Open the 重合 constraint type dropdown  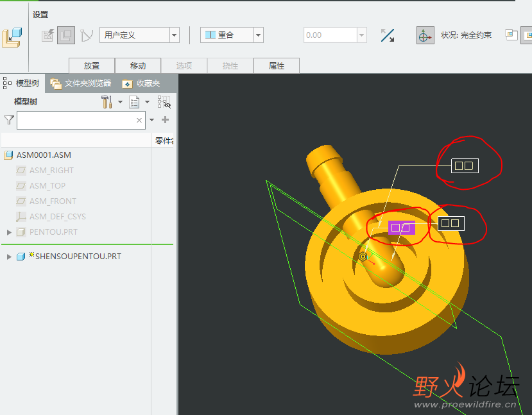(259, 35)
